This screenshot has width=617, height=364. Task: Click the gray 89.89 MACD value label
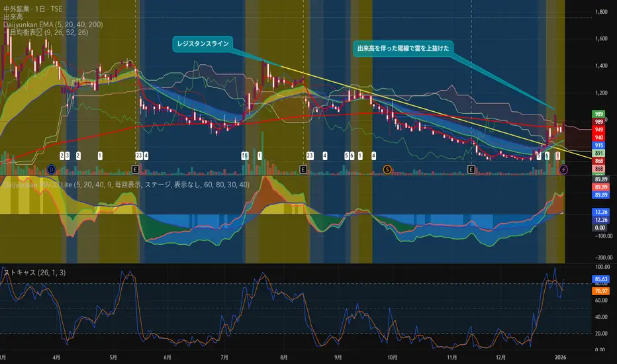click(601, 179)
